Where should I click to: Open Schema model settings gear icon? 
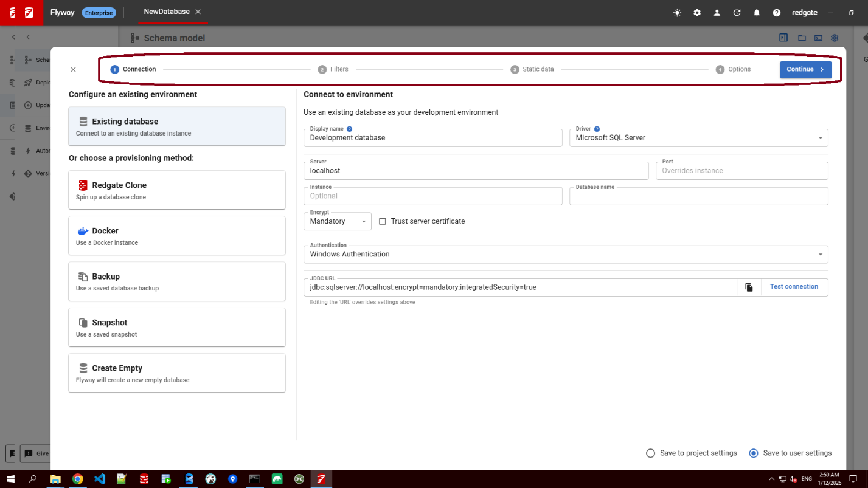tap(834, 38)
